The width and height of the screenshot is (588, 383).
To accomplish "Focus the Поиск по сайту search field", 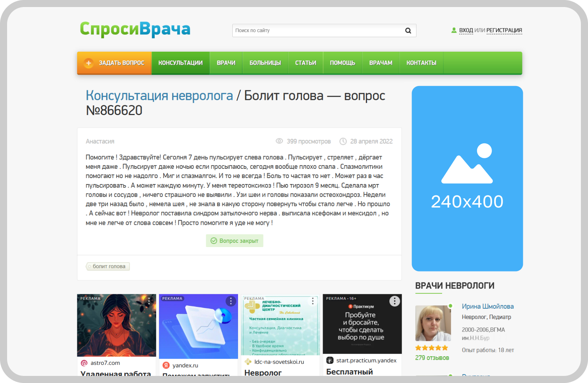I will pyautogui.click(x=317, y=31).
